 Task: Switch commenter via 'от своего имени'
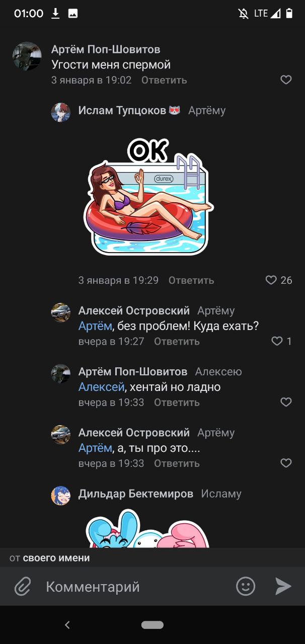tap(50, 557)
